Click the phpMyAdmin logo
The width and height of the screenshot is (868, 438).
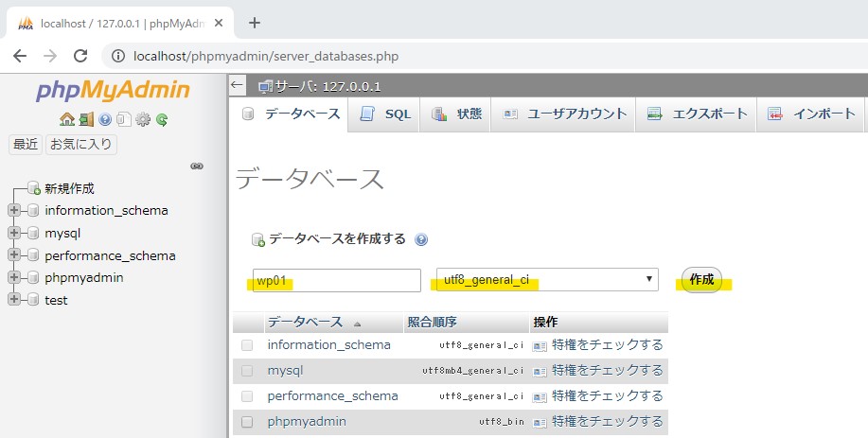113,91
